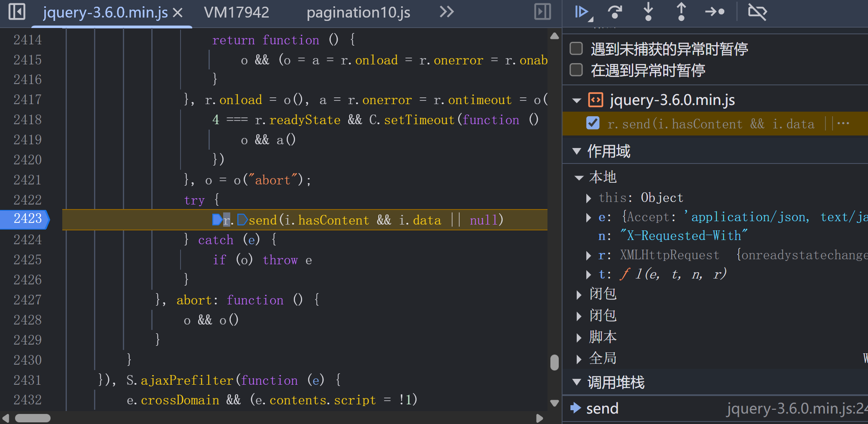Expand the t: ƒ l(e, t, n, r) variable
The width and height of the screenshot is (868, 424).
[588, 275]
